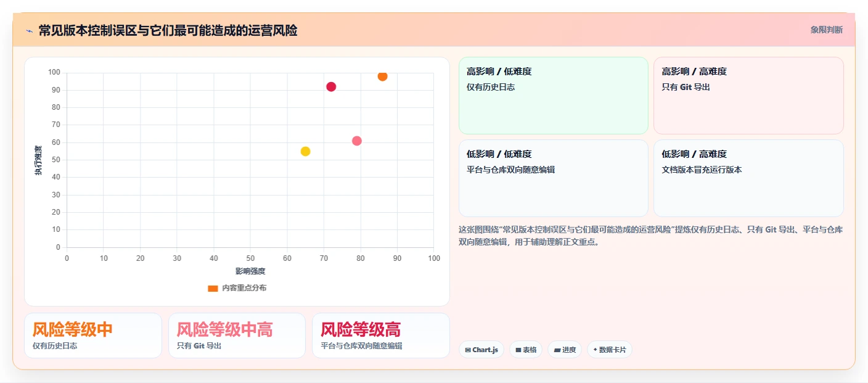Click the y-axis label 执行难度
The height and width of the screenshot is (383, 868).
click(38, 160)
